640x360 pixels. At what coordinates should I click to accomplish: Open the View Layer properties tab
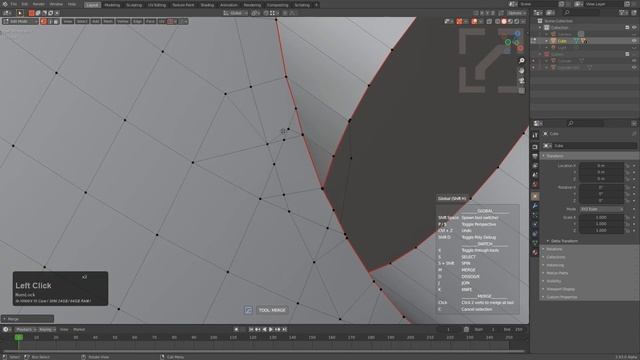535,166
